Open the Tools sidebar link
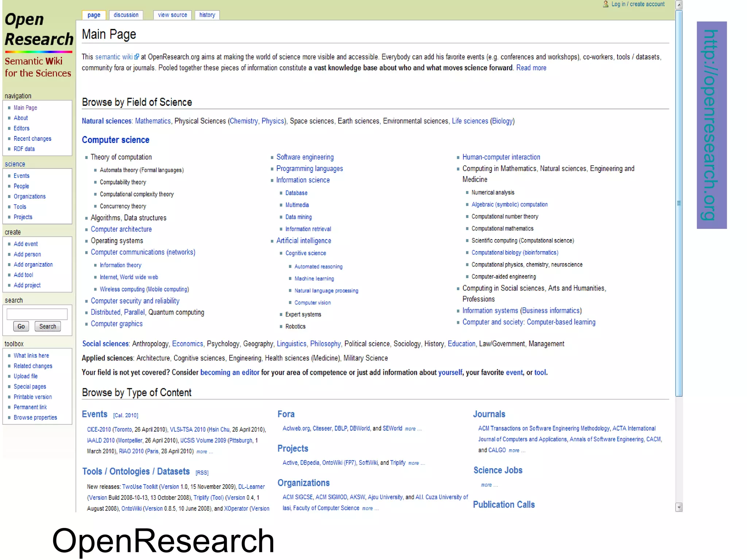 (x=20, y=207)
